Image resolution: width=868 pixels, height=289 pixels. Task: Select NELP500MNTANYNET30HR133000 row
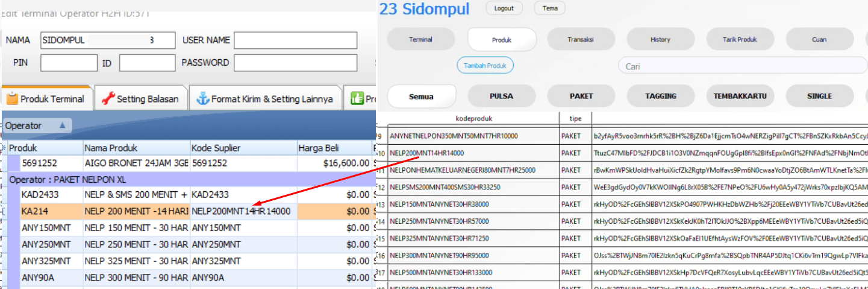[x=622, y=273]
